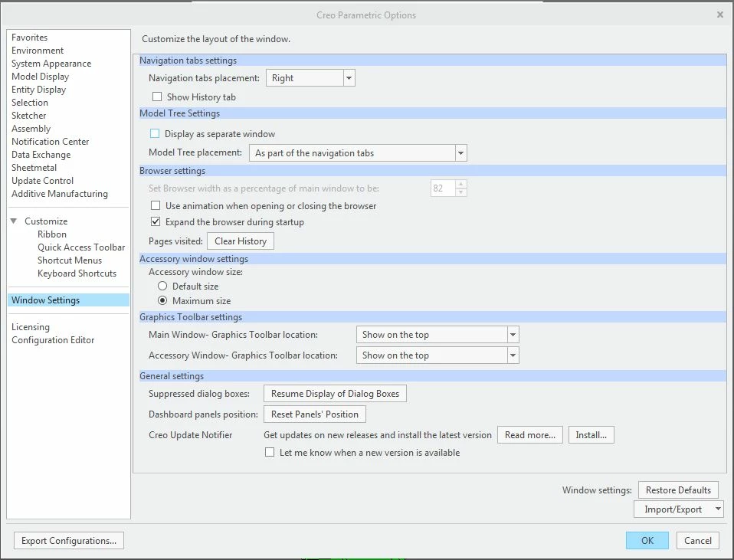Screen dimensions: 734x560
Task: Open Notification Center options
Action: (50, 142)
